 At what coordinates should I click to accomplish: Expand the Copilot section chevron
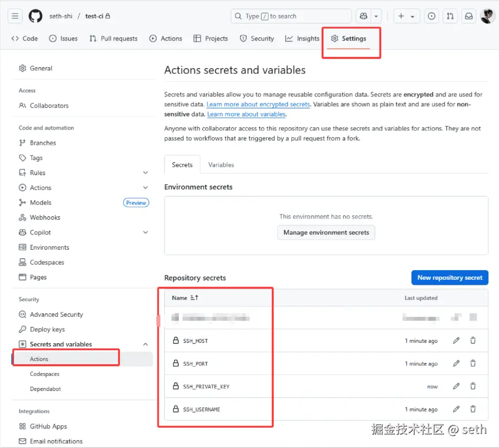click(145, 233)
